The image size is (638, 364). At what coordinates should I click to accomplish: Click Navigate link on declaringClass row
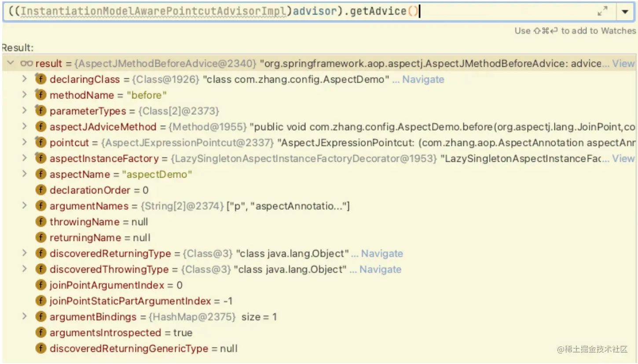click(x=423, y=80)
